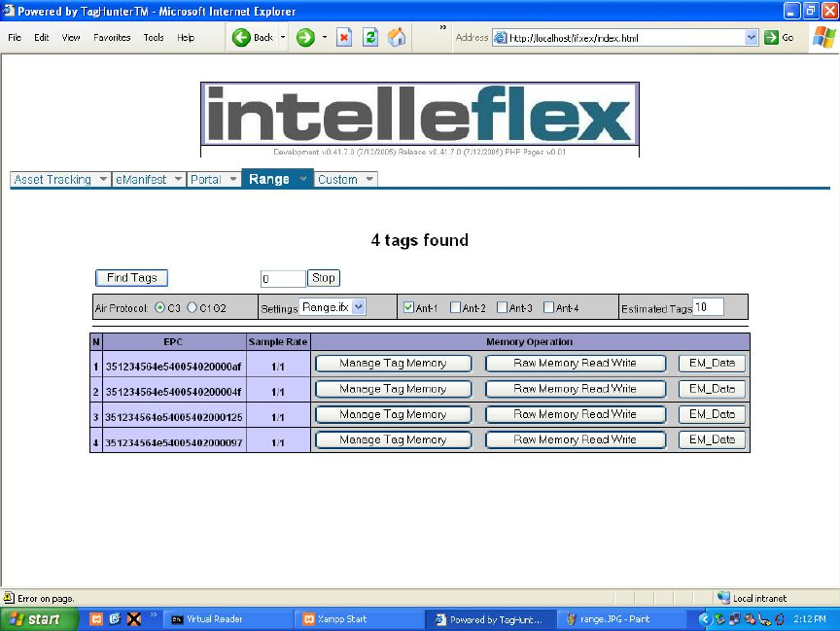Viewport: 840px width, 631px height.
Task: Click the Internet Explorer title bar icon
Action: point(9,11)
